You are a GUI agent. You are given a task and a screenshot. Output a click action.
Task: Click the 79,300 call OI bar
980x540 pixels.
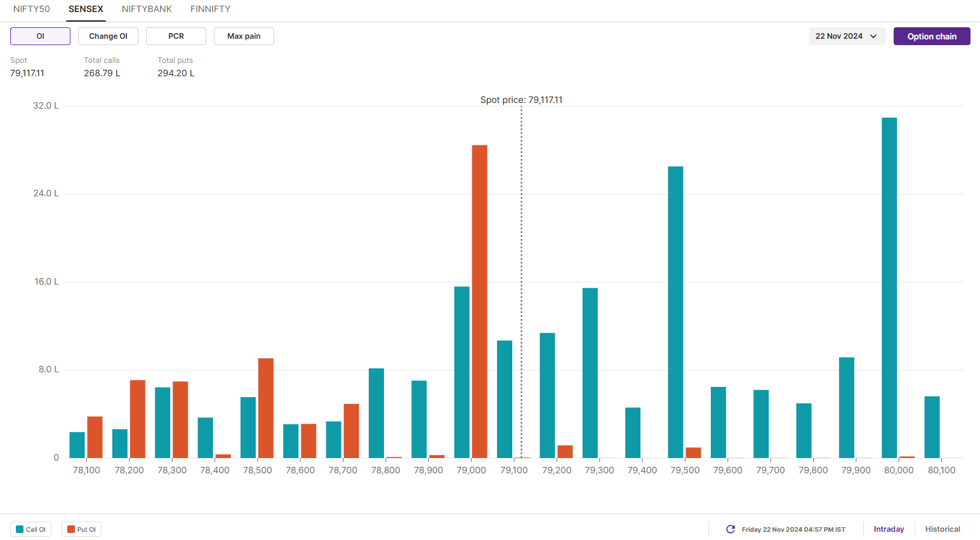click(x=590, y=373)
